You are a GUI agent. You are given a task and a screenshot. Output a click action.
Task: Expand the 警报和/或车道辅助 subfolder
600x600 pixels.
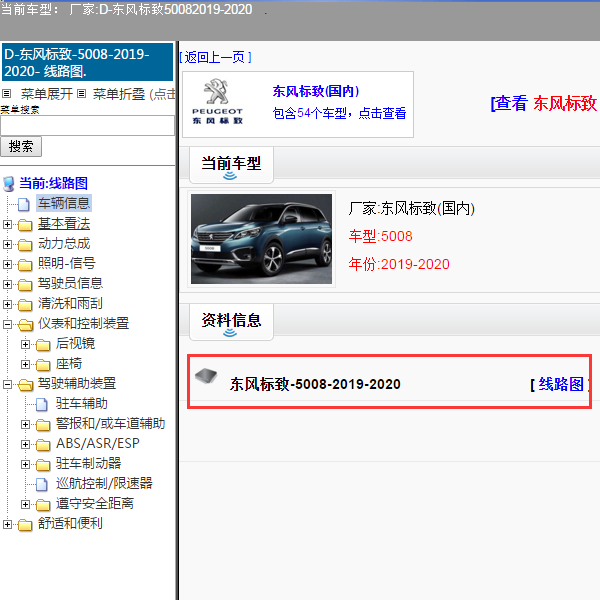pyautogui.click(x=25, y=424)
